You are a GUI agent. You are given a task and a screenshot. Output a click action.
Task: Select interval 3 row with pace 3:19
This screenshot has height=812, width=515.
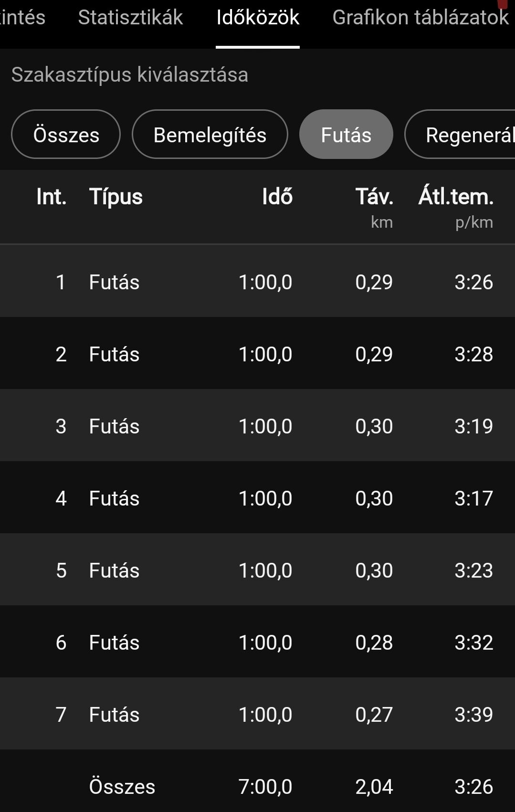click(x=257, y=425)
